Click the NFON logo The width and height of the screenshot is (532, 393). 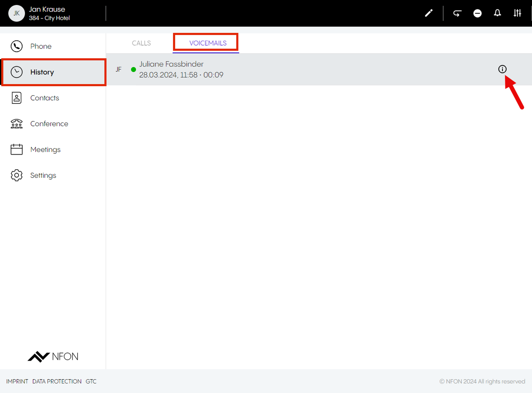tap(53, 356)
